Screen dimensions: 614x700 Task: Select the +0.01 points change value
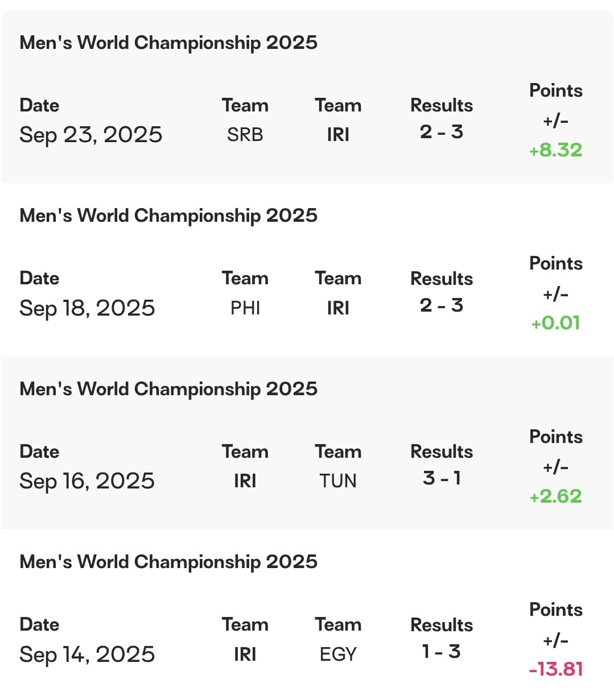555,323
